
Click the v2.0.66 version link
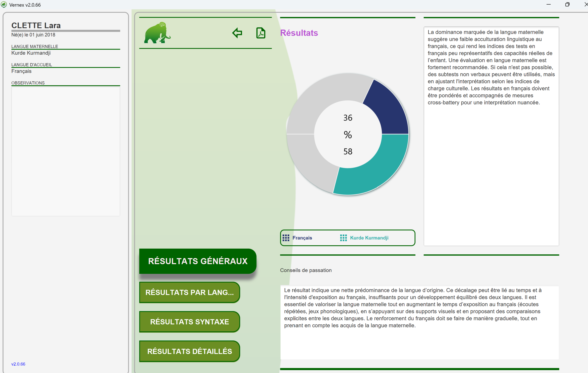click(18, 364)
